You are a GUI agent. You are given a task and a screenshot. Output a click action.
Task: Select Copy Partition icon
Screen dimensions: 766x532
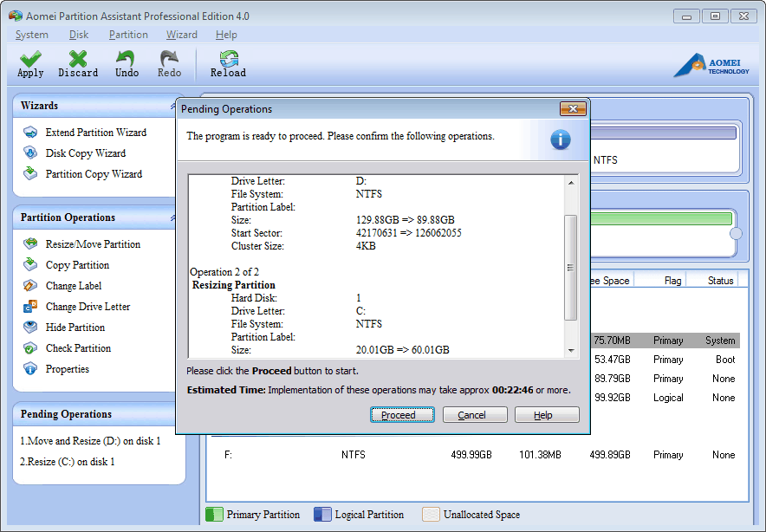tap(30, 265)
